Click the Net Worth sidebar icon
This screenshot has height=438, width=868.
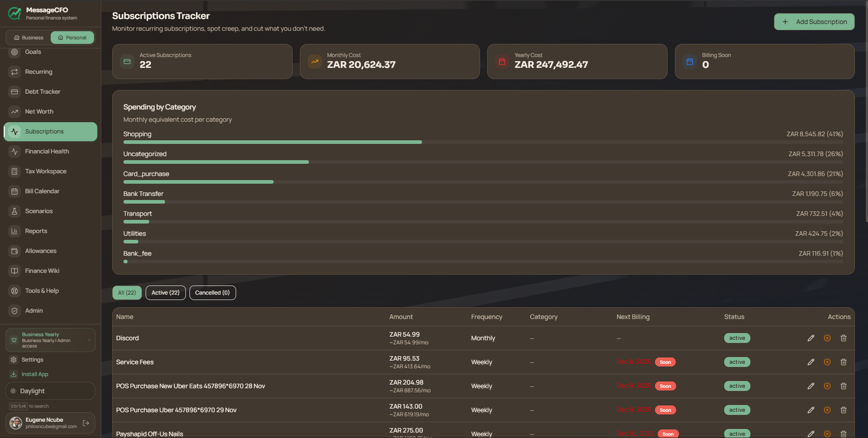click(14, 112)
